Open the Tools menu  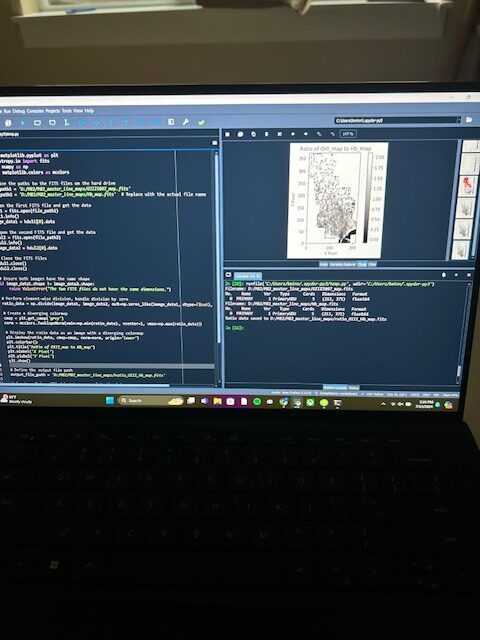point(66,111)
